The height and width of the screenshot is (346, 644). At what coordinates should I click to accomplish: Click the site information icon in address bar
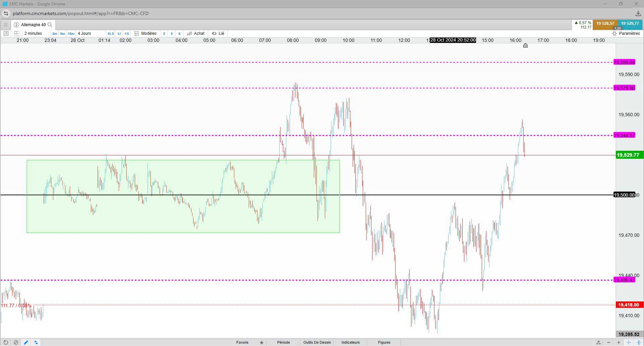(6, 13)
